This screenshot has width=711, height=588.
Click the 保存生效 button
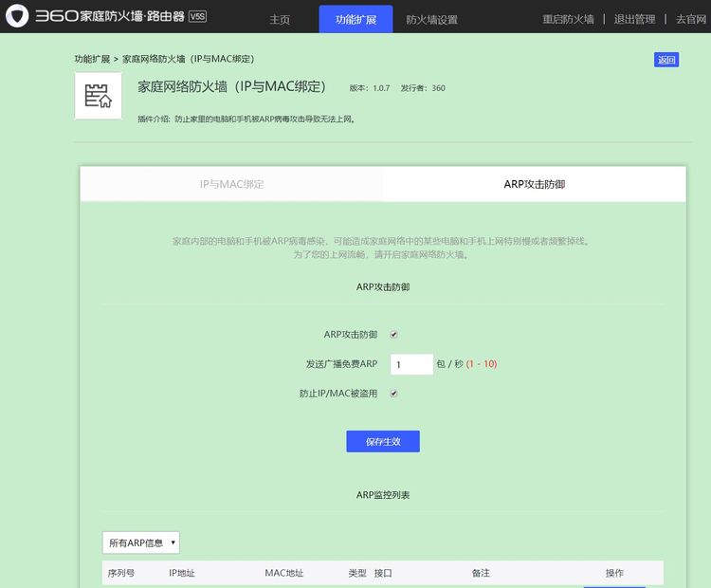click(383, 441)
